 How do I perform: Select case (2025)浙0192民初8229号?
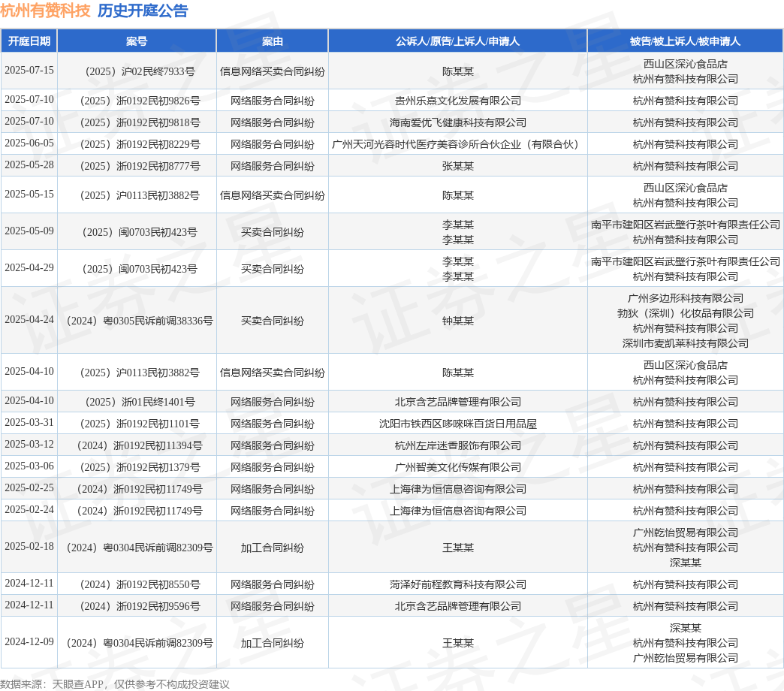140,144
